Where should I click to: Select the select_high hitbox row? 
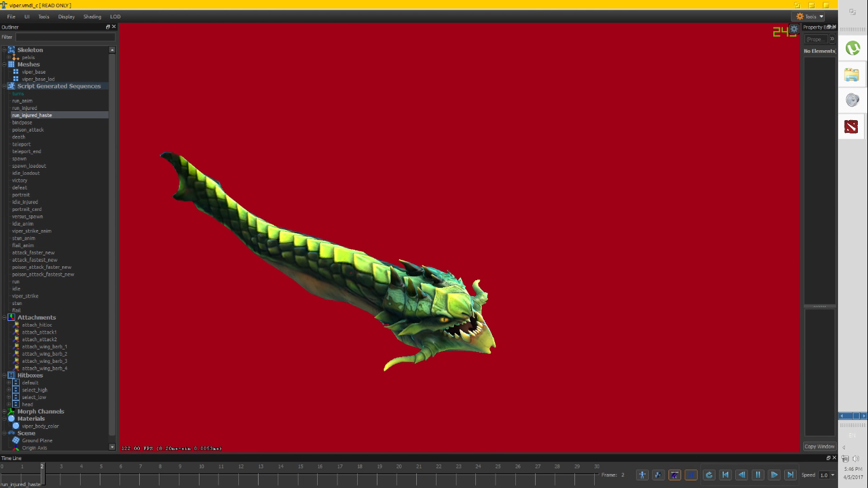click(x=34, y=390)
